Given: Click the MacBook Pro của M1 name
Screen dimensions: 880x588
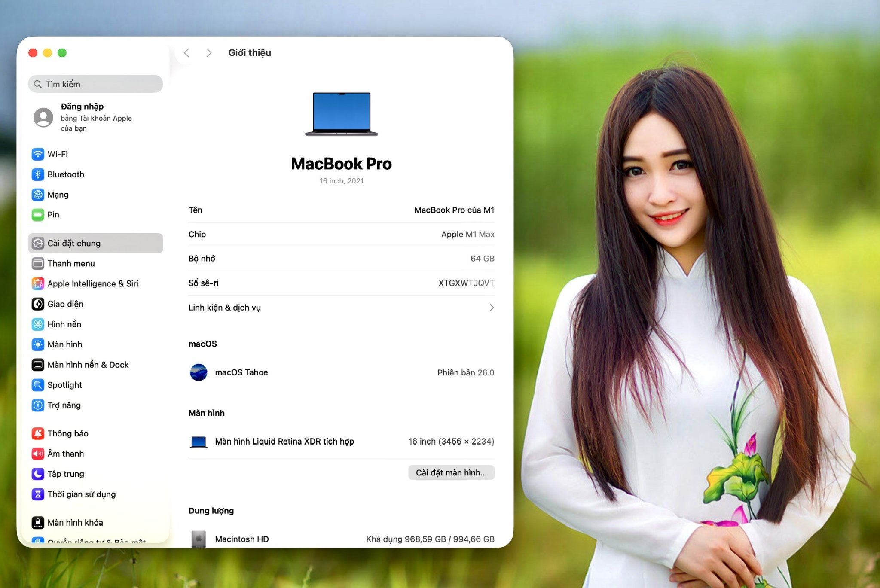Looking at the screenshot, I should tap(454, 210).
